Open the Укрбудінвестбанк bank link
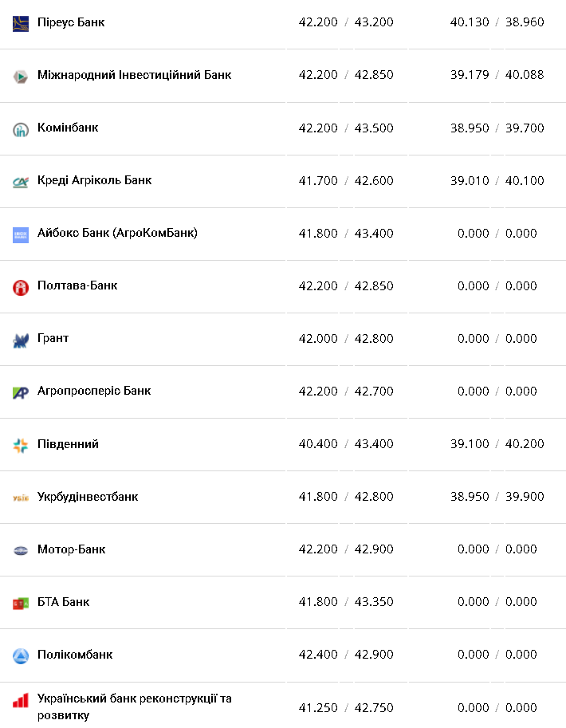 [x=88, y=497]
